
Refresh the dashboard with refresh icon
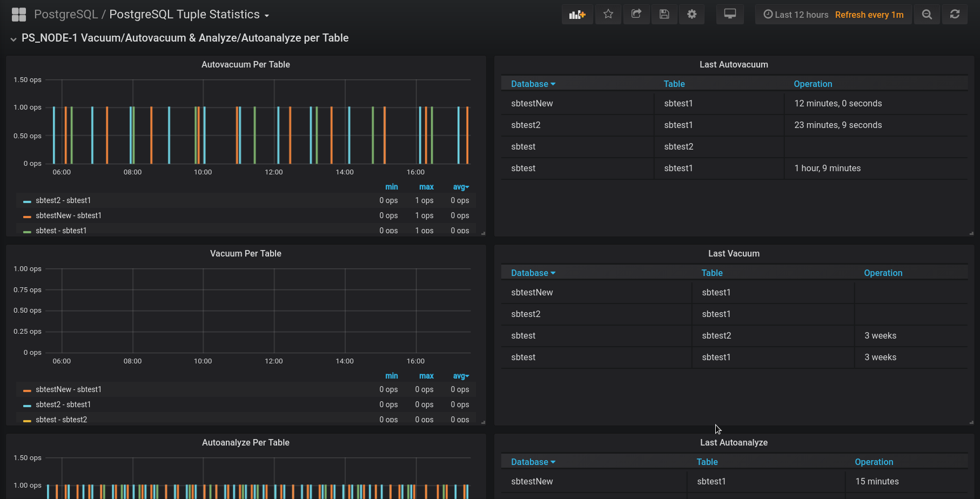coord(955,15)
